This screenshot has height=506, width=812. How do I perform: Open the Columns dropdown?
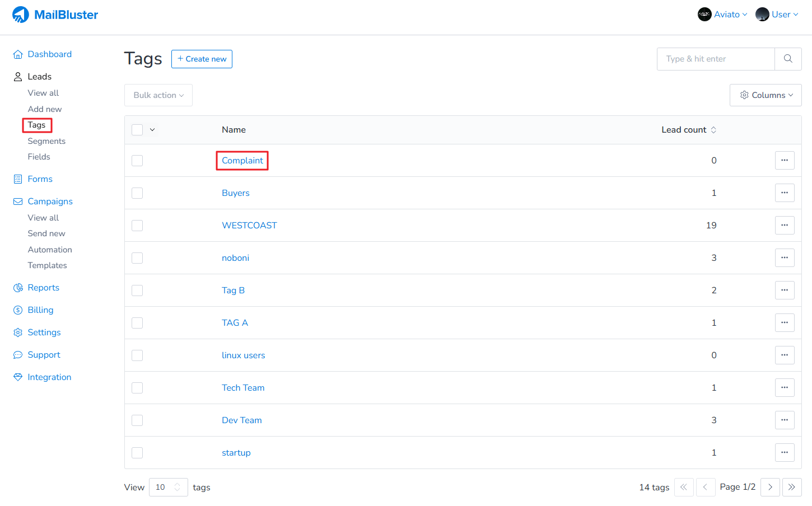[x=766, y=95]
